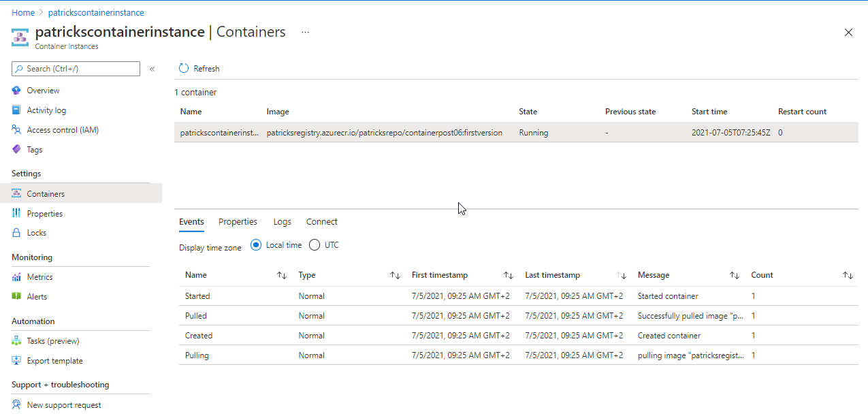This screenshot has height=416, width=868.
Task: Click the green Alerts icon
Action: click(16, 297)
